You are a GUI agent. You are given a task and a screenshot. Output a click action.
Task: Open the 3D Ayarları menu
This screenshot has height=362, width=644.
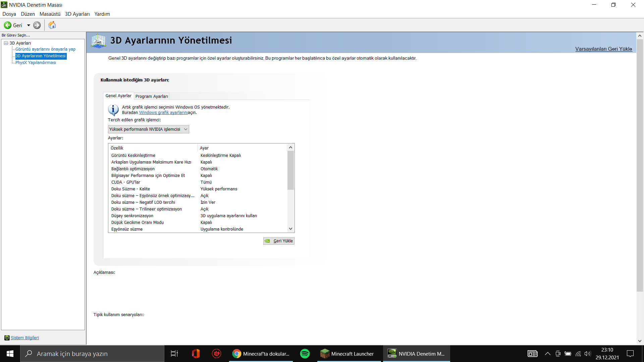[77, 14]
